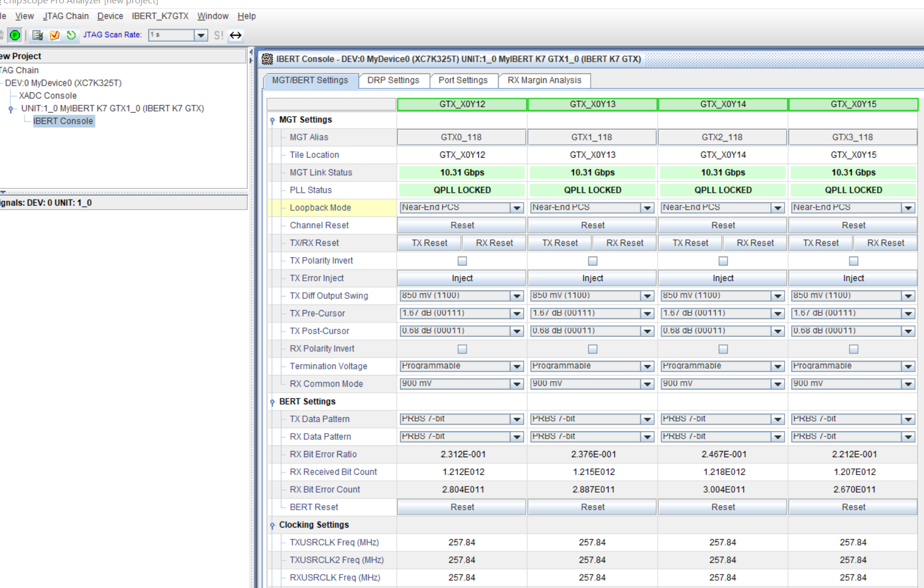Open the JTAG Scan Rate dropdown
This screenshot has width=924, height=588.
201,35
